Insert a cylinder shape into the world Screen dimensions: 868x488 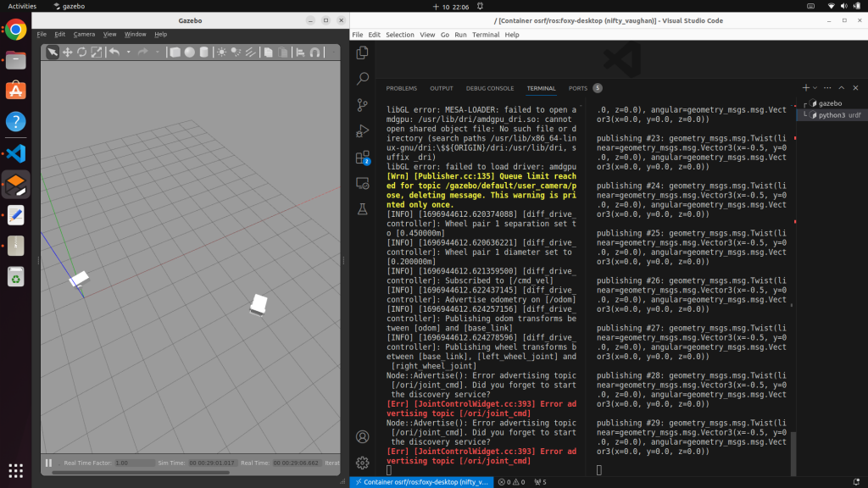click(204, 52)
